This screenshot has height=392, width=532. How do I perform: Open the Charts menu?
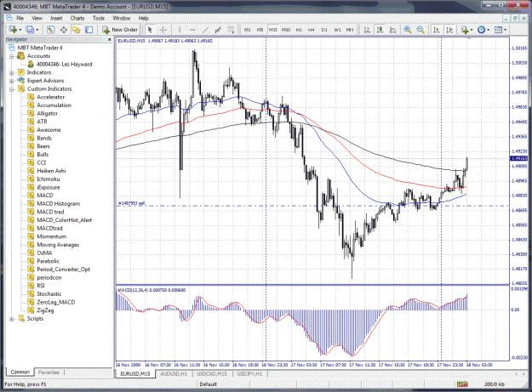coord(77,19)
